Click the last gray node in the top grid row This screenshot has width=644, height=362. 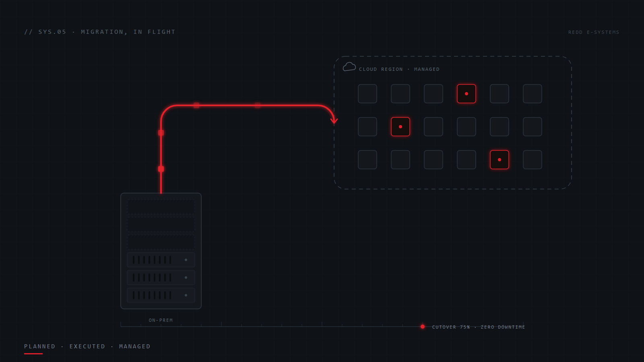click(533, 94)
